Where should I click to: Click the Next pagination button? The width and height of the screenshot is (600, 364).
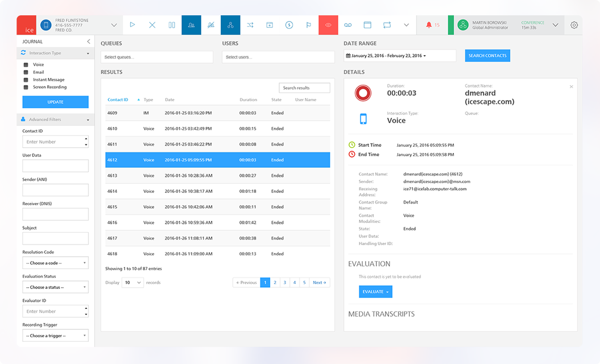pos(320,283)
